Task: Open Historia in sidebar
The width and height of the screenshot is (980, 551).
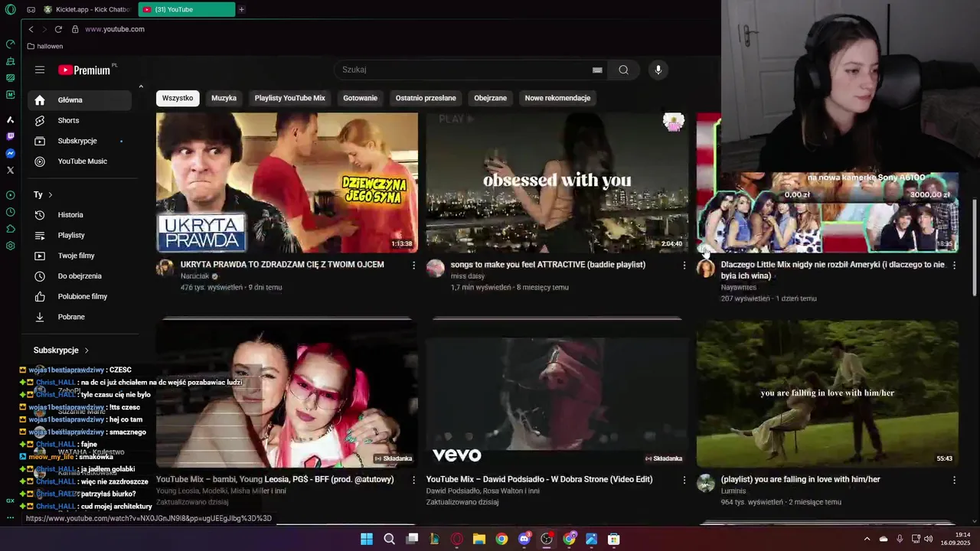Action: point(80,215)
